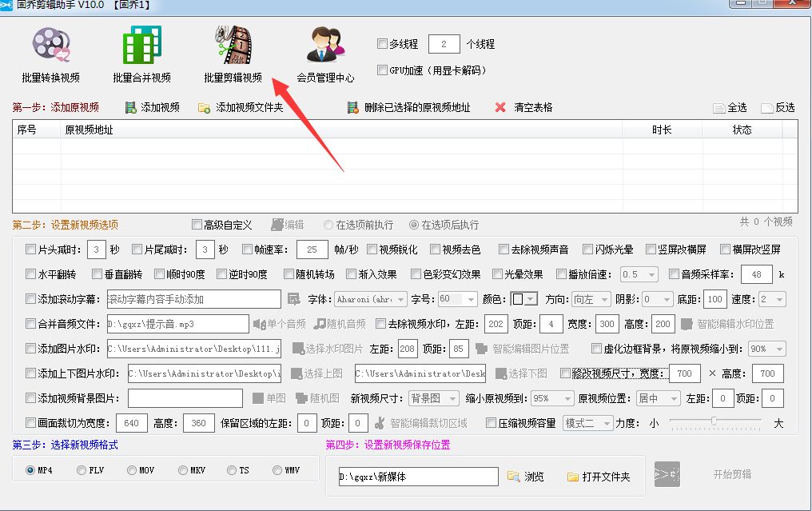812x511 pixels.
Task: Click the 全选 select-all icon
Action: click(718, 108)
